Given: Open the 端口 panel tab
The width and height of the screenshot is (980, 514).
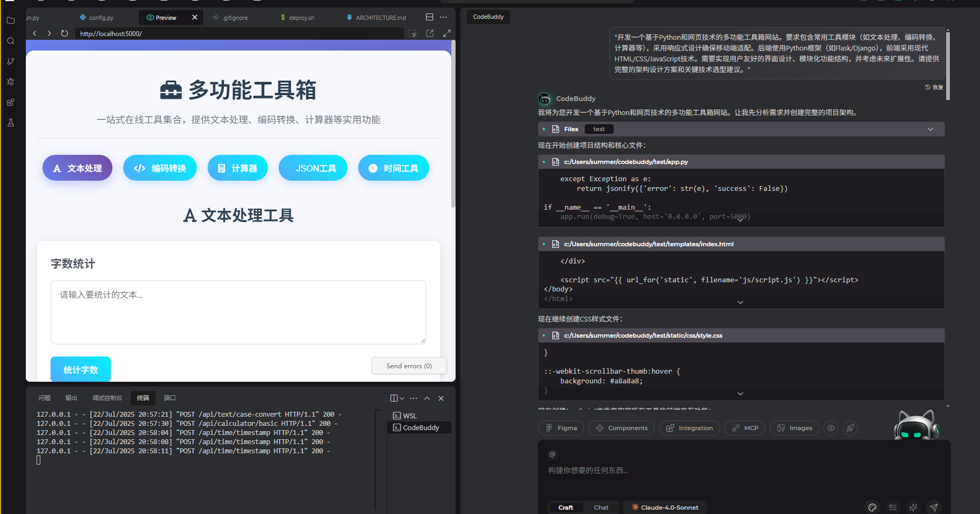Looking at the screenshot, I should (170, 398).
